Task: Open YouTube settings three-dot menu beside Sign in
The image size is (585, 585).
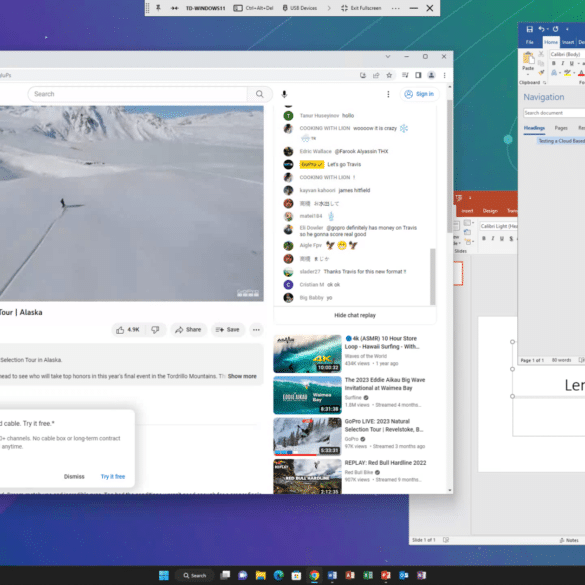Action: 388,94
